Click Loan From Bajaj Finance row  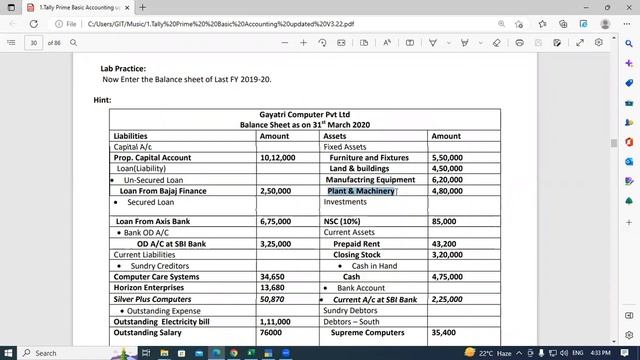[163, 191]
